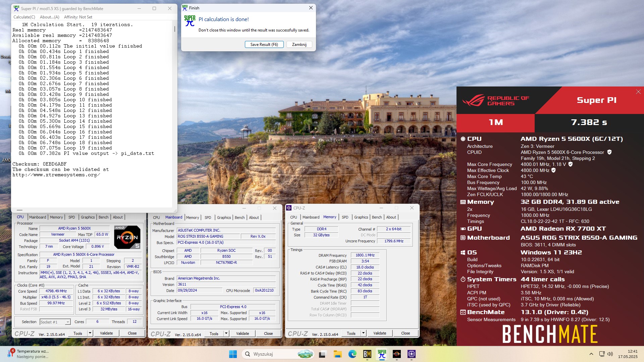Open the clock showing 12:41 17.05.2025

(x=628, y=354)
